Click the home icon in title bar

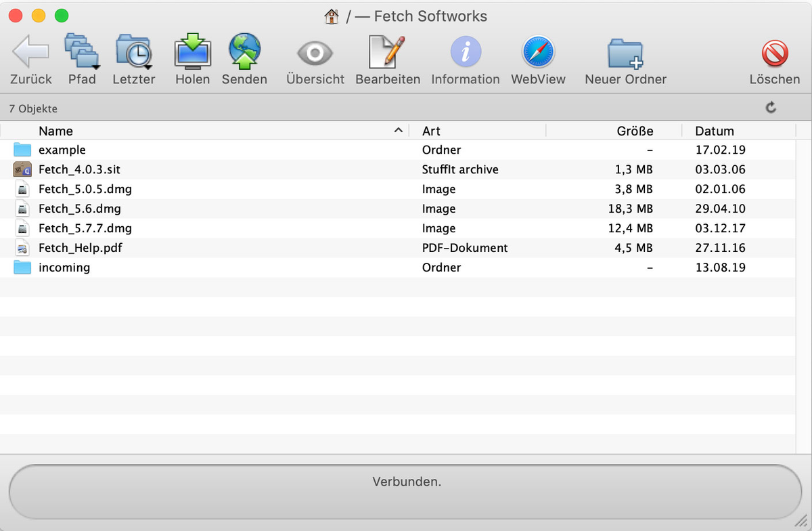pos(332,16)
